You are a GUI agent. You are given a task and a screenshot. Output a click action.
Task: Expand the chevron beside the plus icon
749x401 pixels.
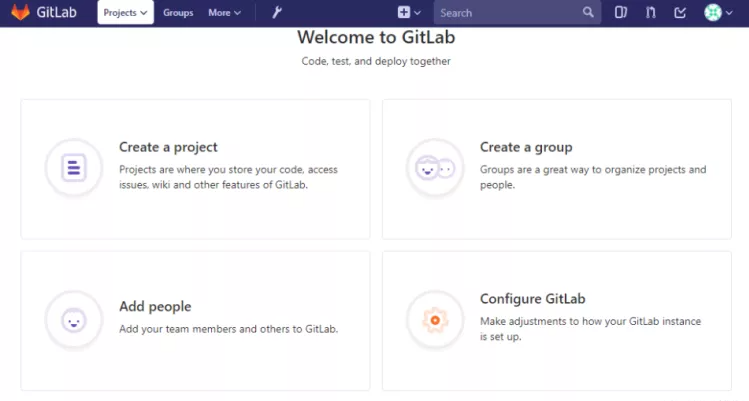click(x=417, y=13)
